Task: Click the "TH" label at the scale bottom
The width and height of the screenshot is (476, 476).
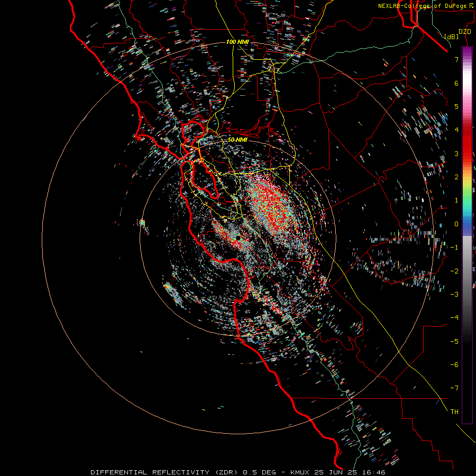Action: 454,412
